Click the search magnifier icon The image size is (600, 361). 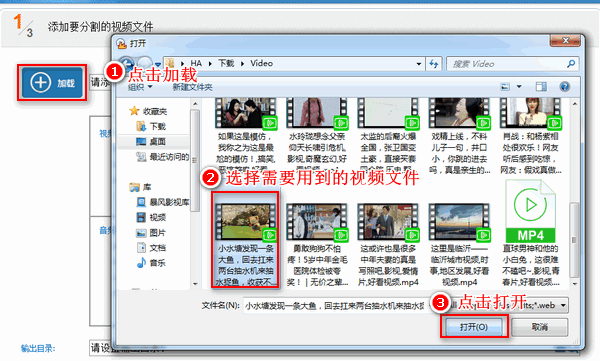coord(571,64)
